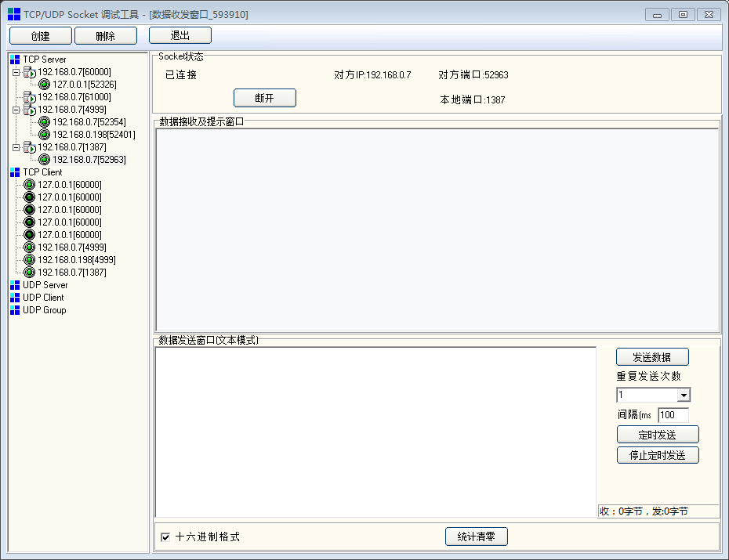Image resolution: width=729 pixels, height=560 pixels.
Task: Click the TCP Server node icon
Action: click(x=15, y=60)
